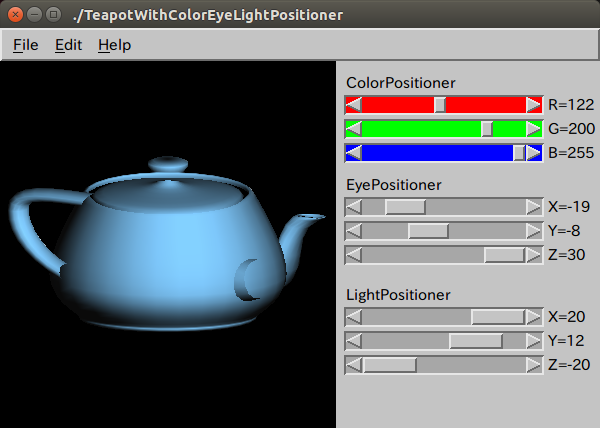Click right arrow of LightPositioner X scrollbar
The image size is (600, 428).
533,317
